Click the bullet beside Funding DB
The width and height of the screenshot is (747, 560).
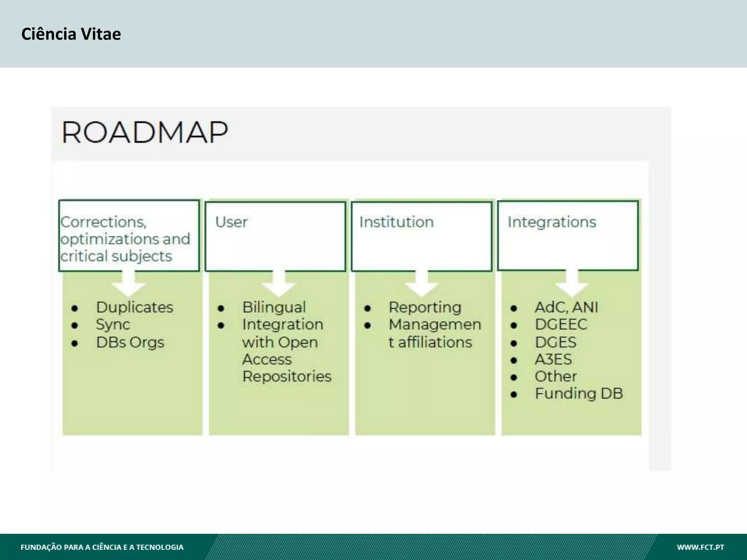click(x=514, y=394)
